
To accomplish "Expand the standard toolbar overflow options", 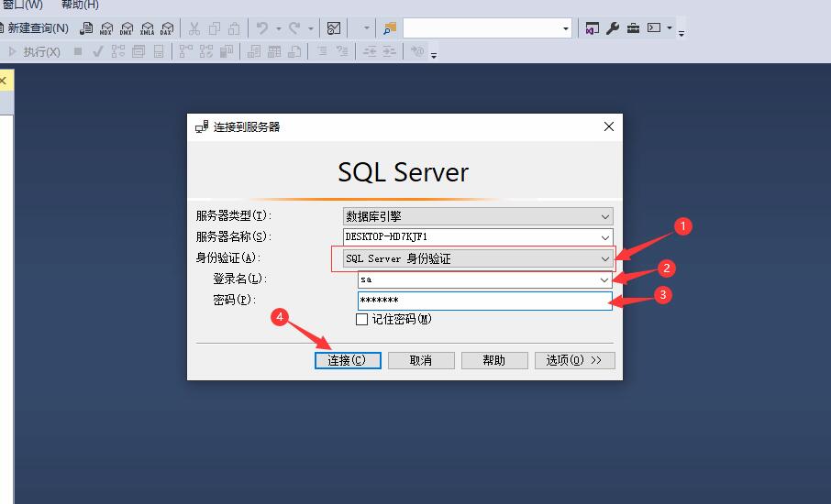I will (x=681, y=33).
